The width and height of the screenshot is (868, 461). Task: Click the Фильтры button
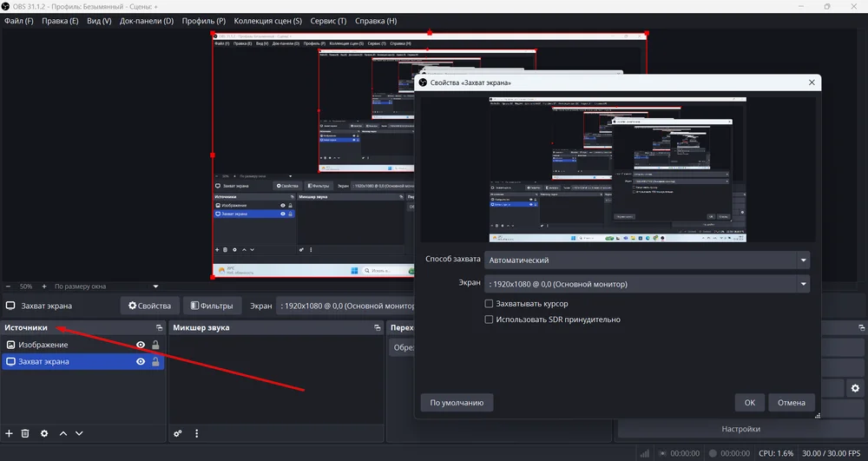pos(212,306)
